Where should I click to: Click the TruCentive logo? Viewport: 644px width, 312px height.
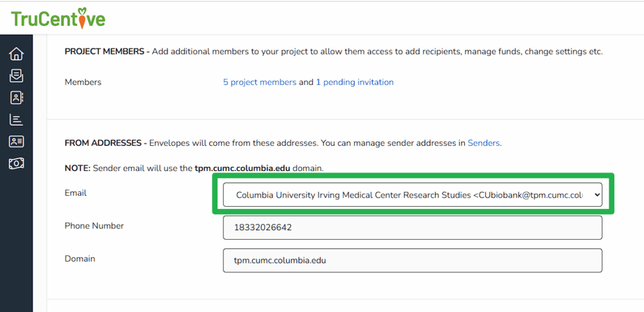click(x=58, y=18)
